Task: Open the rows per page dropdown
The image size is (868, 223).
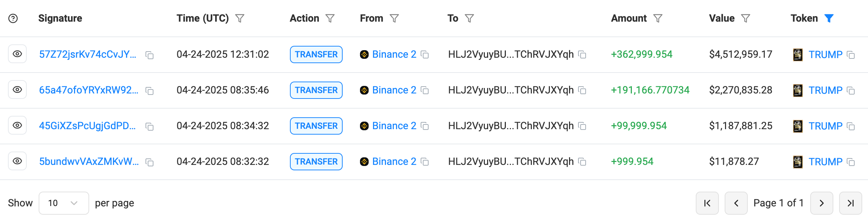Action: tap(64, 203)
